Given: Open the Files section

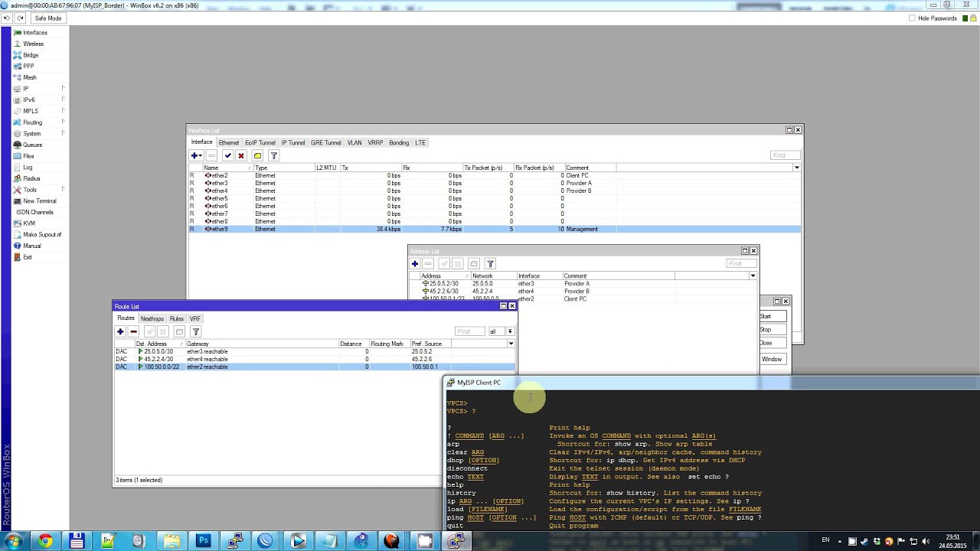Looking at the screenshot, I should coord(28,156).
